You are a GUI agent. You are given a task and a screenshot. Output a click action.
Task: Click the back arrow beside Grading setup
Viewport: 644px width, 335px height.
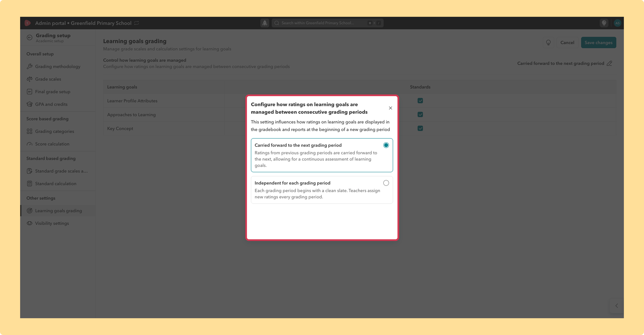click(x=29, y=38)
